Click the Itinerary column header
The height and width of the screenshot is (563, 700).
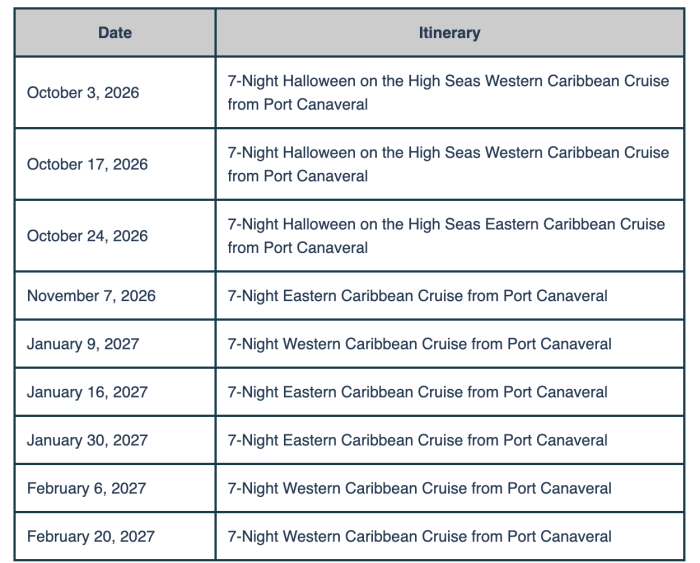click(x=449, y=33)
